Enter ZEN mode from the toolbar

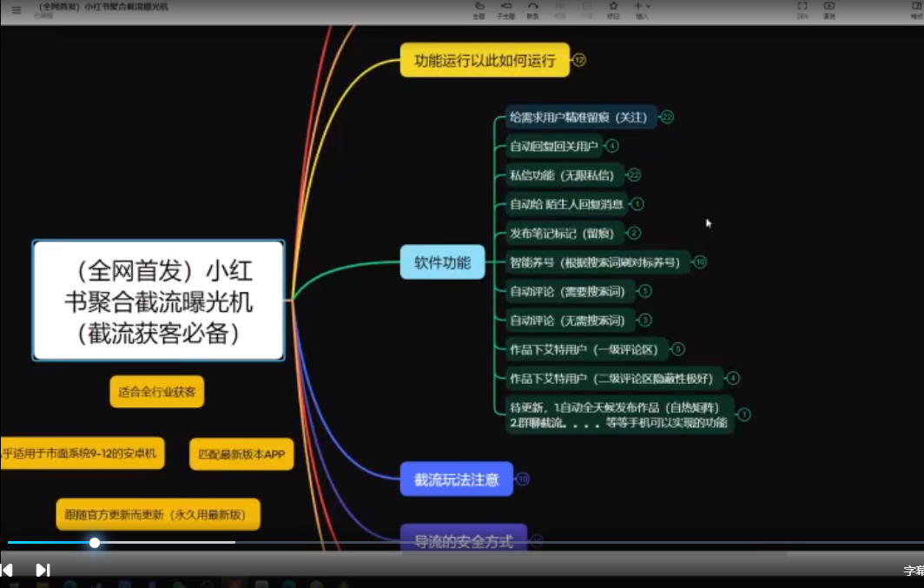[x=802, y=10]
